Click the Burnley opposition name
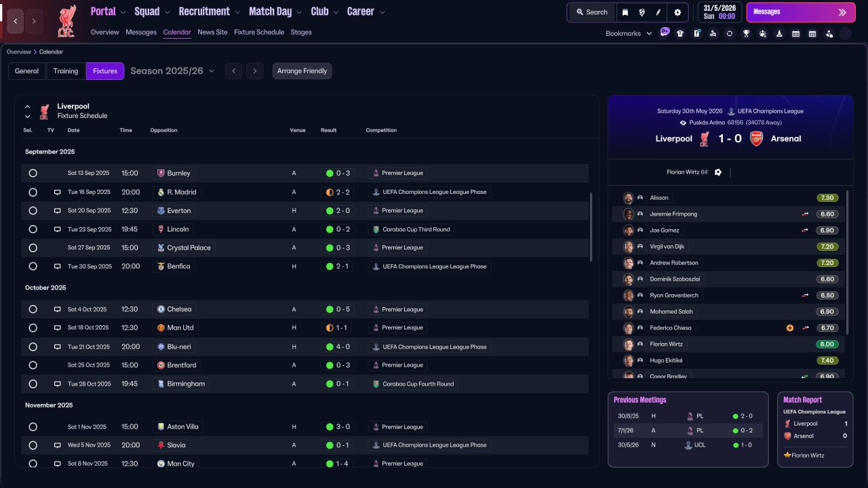Image resolution: width=868 pixels, height=488 pixels. click(179, 174)
